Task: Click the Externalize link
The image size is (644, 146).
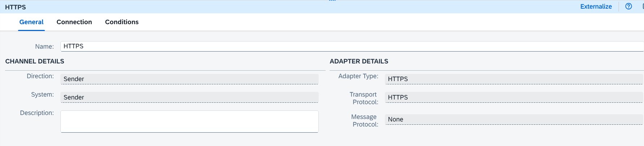Action: point(596,6)
